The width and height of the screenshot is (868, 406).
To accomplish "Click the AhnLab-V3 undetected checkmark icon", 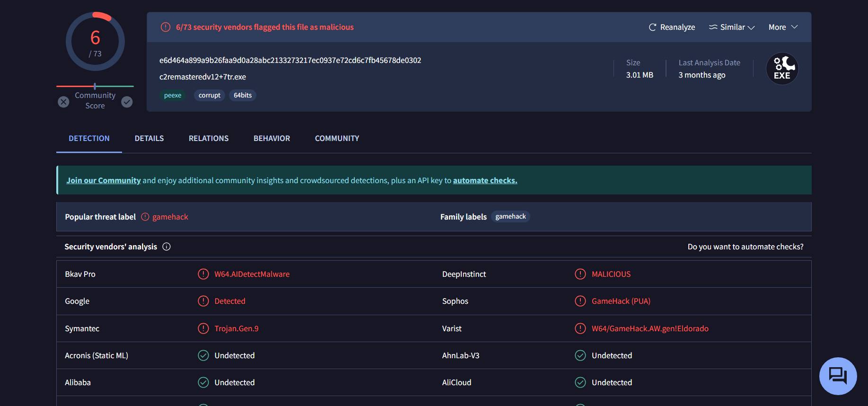I will click(x=580, y=355).
